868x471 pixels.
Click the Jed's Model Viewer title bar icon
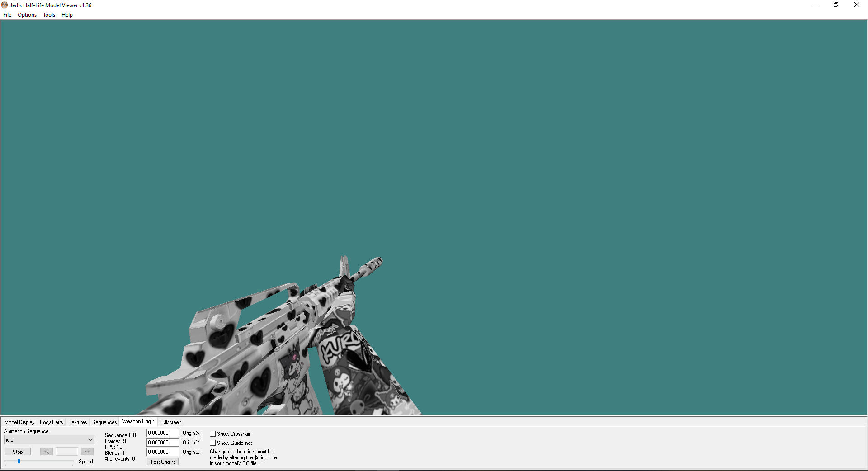(x=5, y=5)
